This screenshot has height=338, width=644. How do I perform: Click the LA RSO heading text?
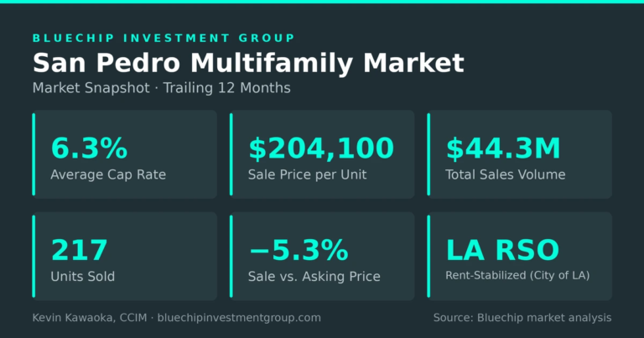click(503, 250)
